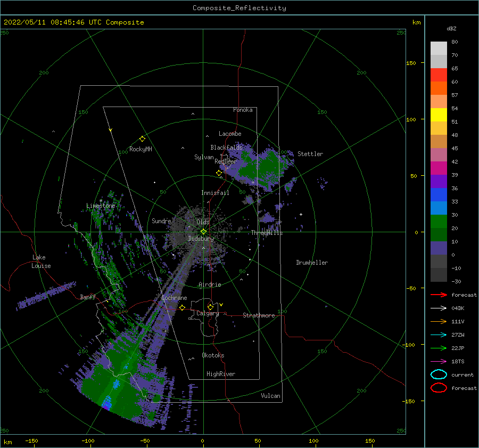Screen dimensions: 479x448
Task: Click the bright yellow 54-51 dBZ swatch
Action: [x=439, y=115]
